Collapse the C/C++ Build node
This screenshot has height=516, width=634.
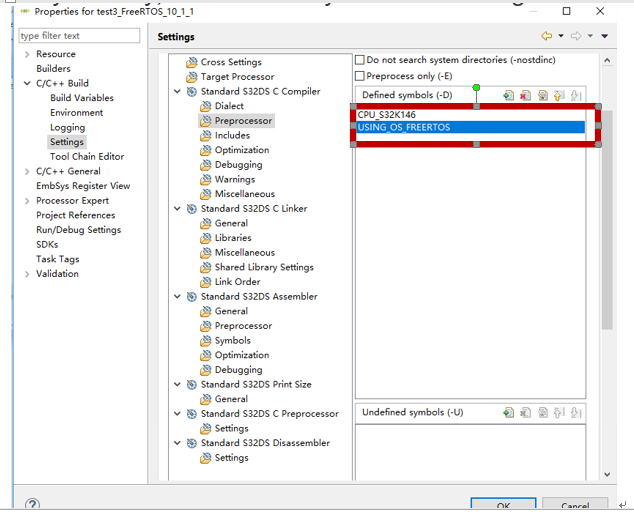(x=27, y=83)
